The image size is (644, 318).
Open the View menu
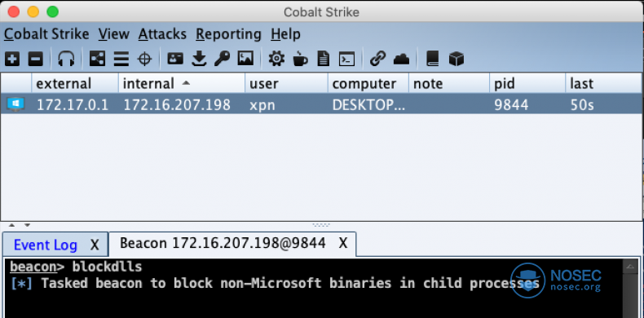114,34
